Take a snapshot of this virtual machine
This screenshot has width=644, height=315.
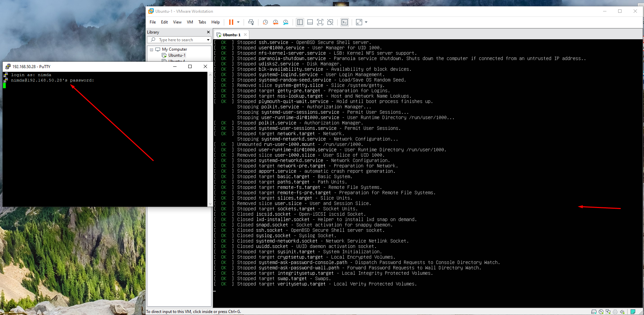(265, 22)
